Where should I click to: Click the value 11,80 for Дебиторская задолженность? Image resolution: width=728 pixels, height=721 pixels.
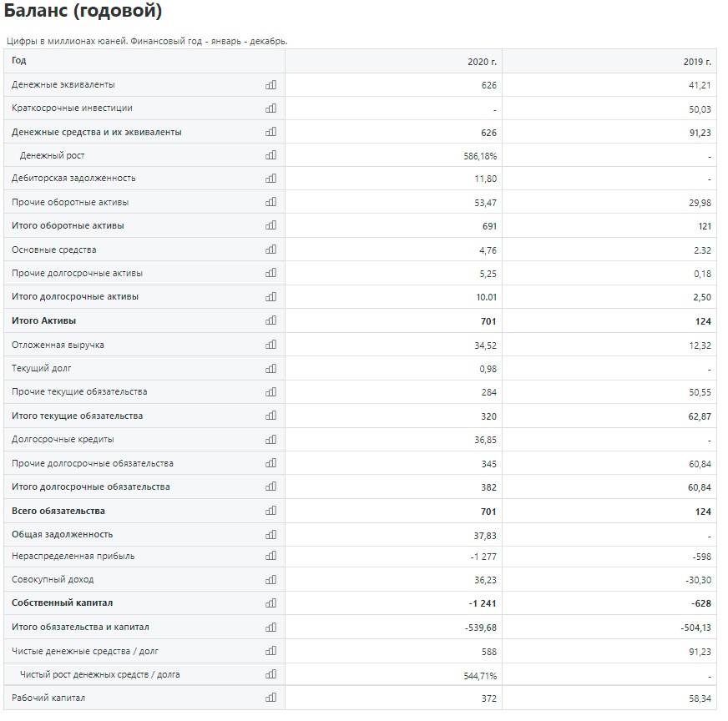[x=486, y=179]
